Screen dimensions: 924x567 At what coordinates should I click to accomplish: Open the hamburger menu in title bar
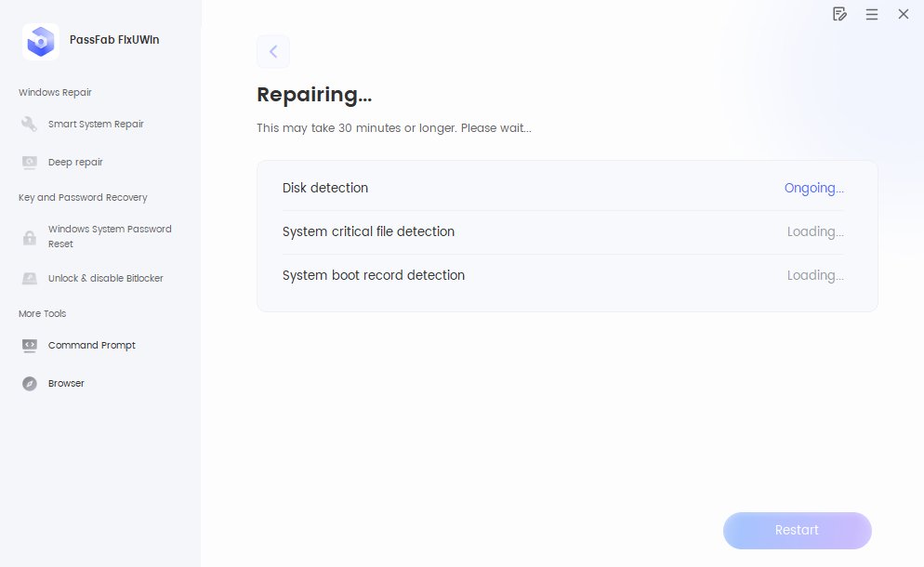click(872, 14)
